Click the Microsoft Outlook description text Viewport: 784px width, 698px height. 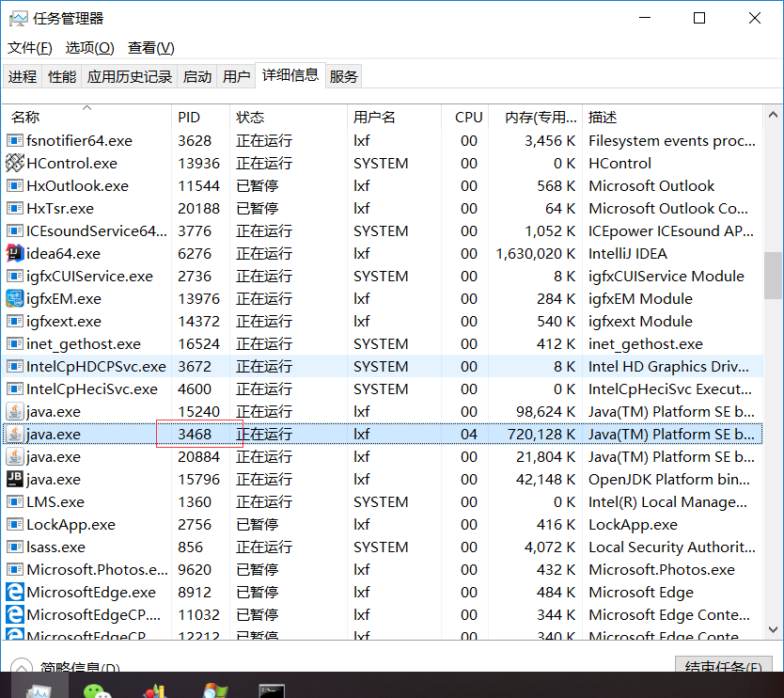tap(651, 185)
